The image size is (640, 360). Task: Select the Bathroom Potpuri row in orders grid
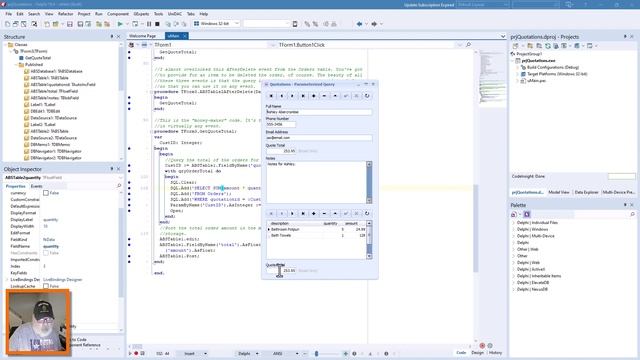click(x=316, y=229)
